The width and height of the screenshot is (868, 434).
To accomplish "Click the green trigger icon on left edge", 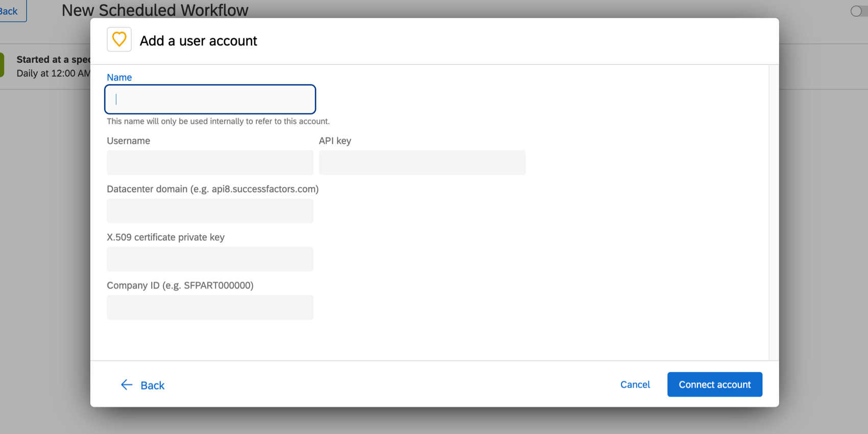I will click(2, 66).
